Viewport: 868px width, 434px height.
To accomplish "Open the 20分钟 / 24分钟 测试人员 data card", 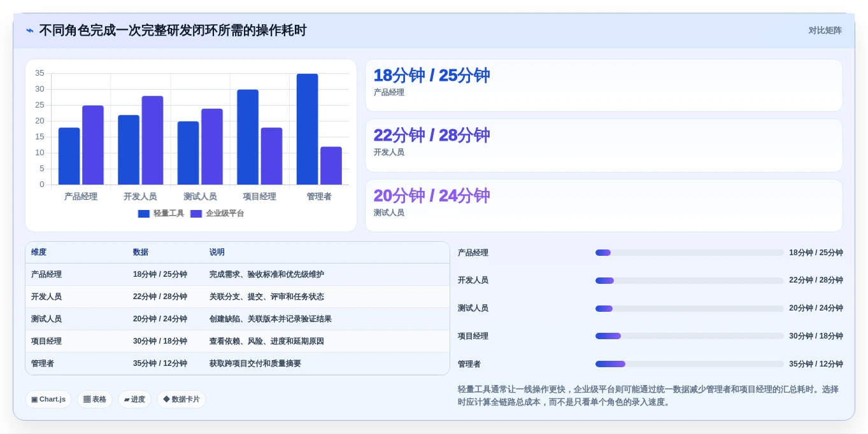I will pos(604,206).
